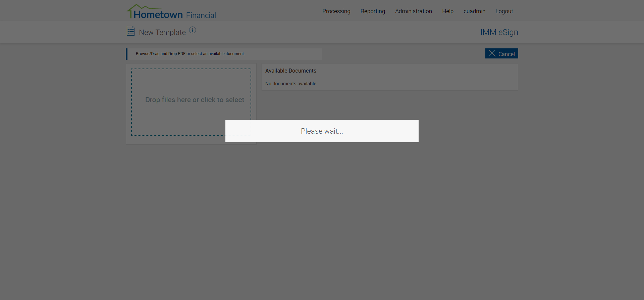Click the Available Documents heading
Image resolution: width=644 pixels, height=300 pixels.
[291, 71]
